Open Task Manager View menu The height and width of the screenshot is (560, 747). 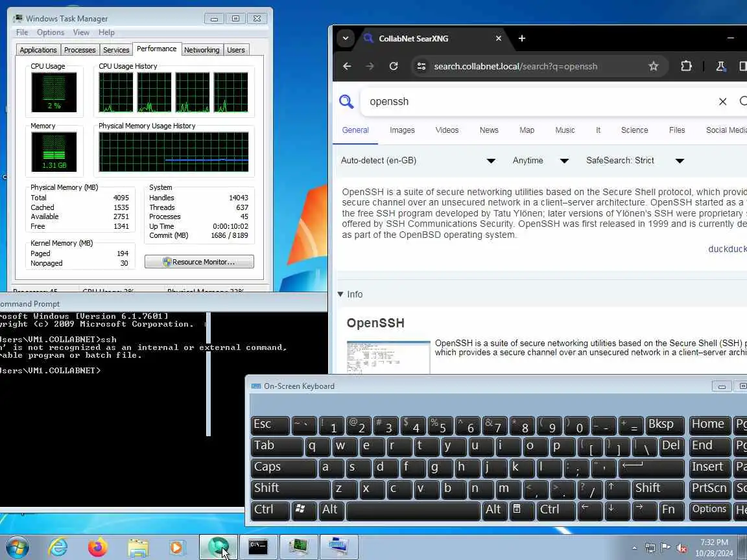coord(81,32)
